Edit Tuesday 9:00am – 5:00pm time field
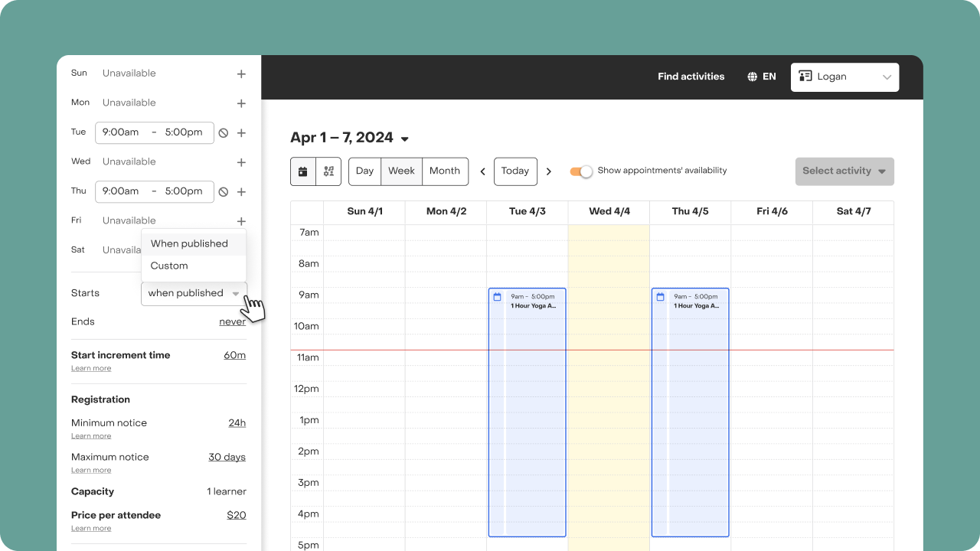 (x=155, y=132)
